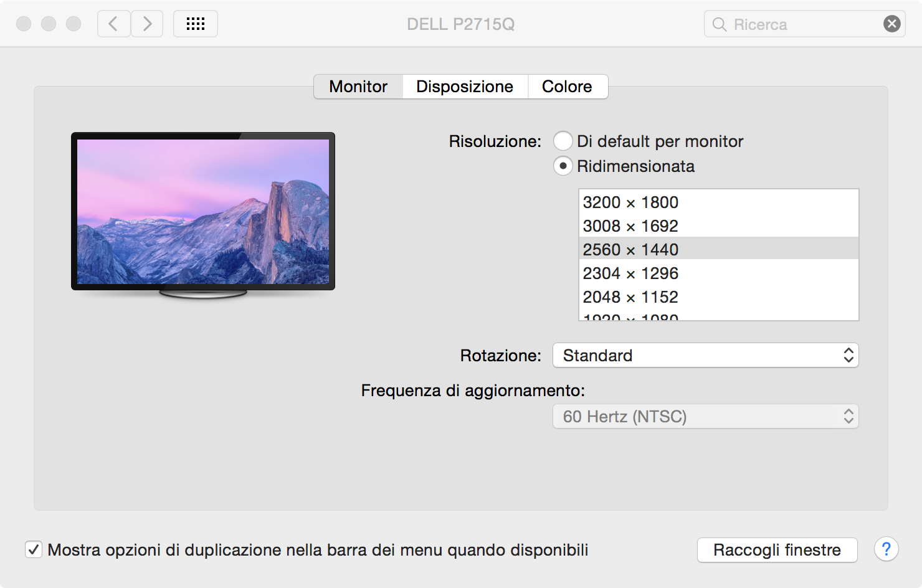Click the magnifying glass search icon
The image size is (922, 588).
(x=720, y=24)
